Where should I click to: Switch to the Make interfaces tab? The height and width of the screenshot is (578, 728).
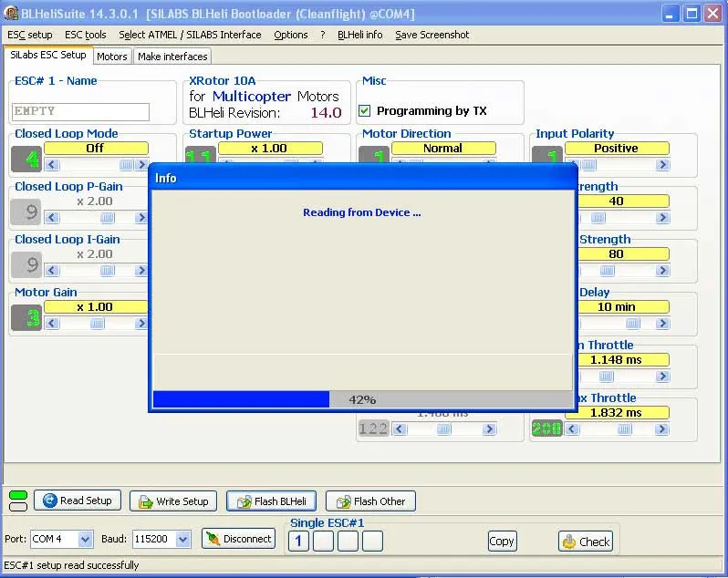click(172, 57)
